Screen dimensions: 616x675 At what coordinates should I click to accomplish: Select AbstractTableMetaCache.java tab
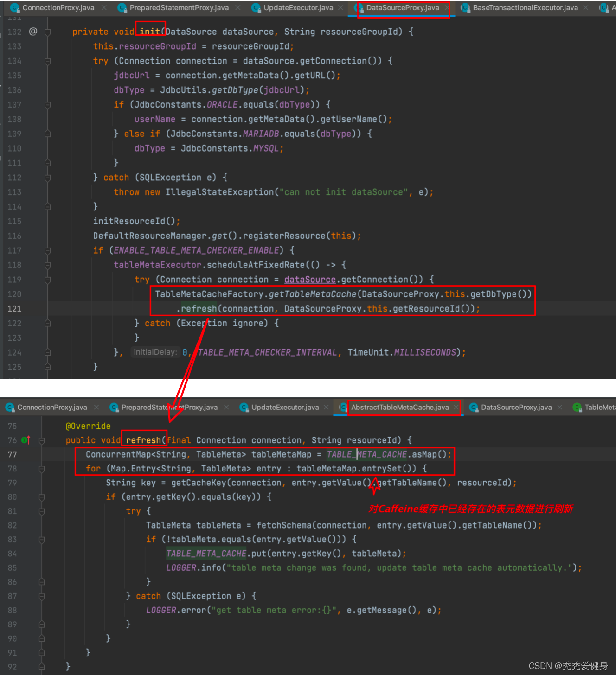pyautogui.click(x=400, y=408)
